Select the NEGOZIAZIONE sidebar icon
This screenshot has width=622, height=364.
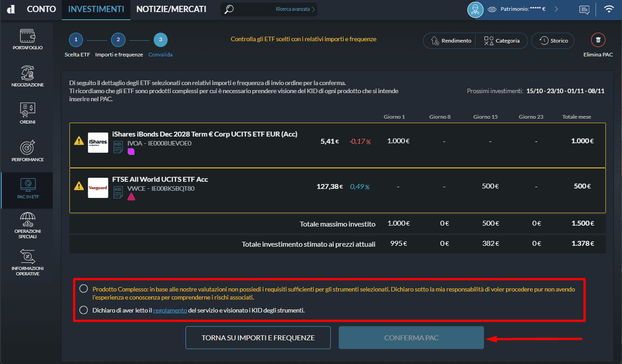[x=27, y=75]
